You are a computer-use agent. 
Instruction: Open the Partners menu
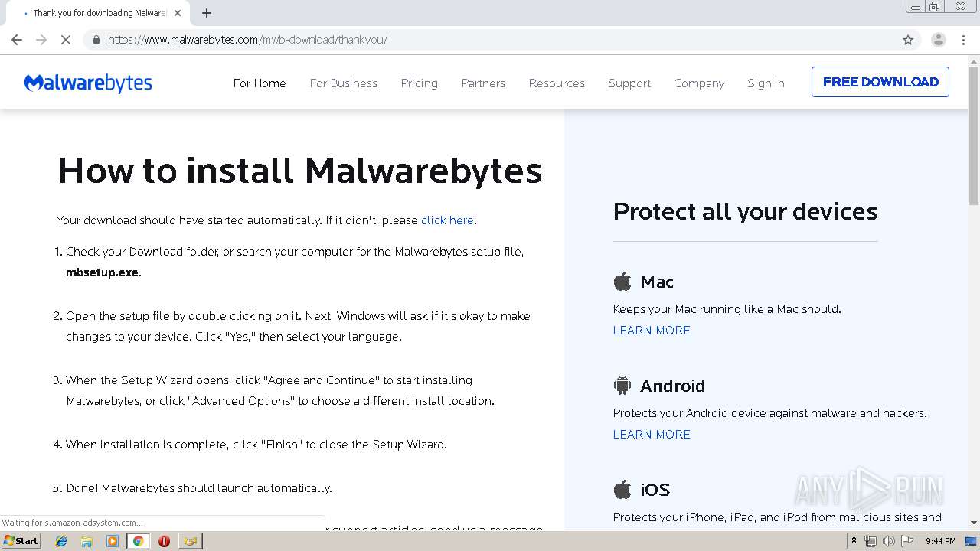pyautogui.click(x=483, y=83)
